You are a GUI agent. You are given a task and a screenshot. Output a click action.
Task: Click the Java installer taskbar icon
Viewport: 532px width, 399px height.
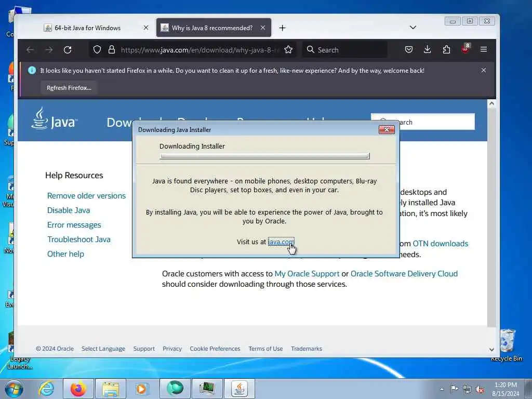pos(240,389)
